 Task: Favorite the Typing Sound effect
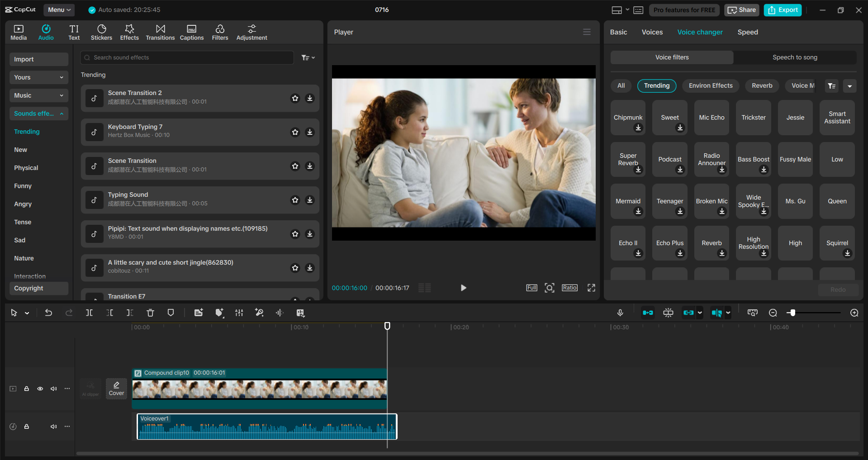point(295,200)
